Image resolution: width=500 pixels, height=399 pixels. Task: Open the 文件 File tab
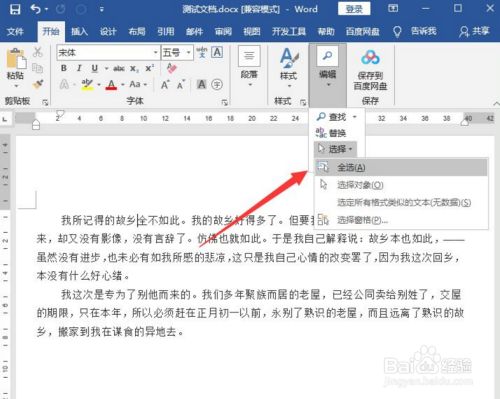pos(15,32)
